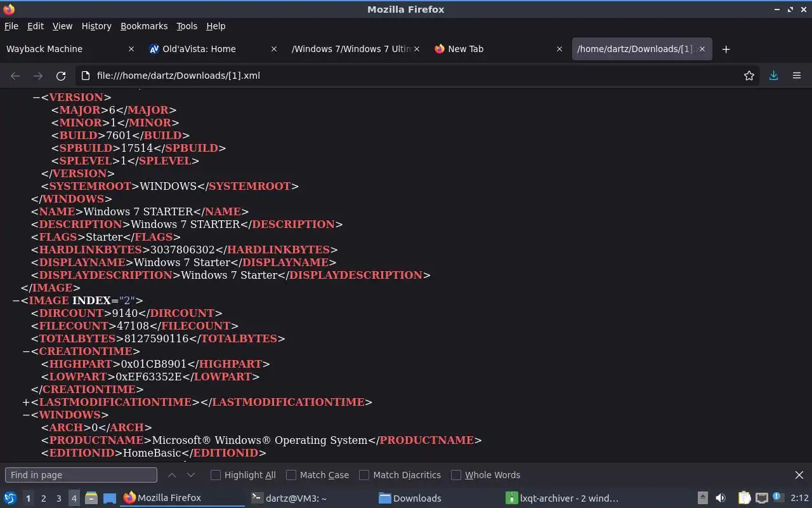Reload the current XML page

coord(61,76)
